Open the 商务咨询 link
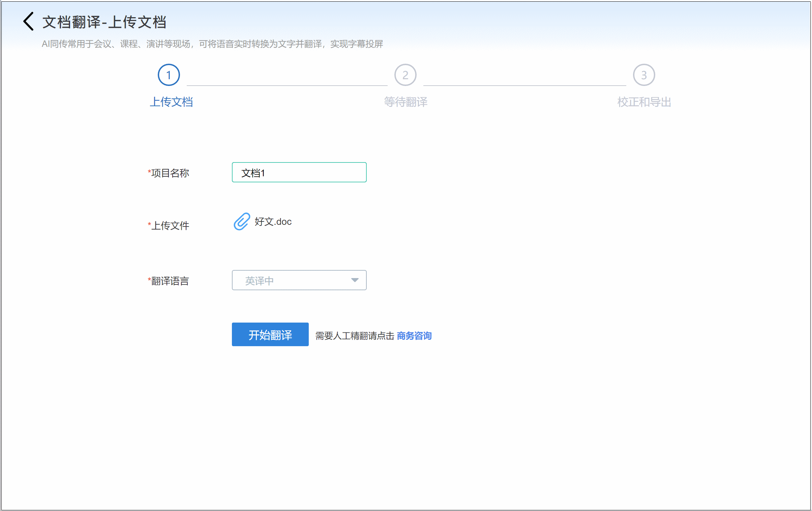This screenshot has height=511, width=812. tap(414, 336)
